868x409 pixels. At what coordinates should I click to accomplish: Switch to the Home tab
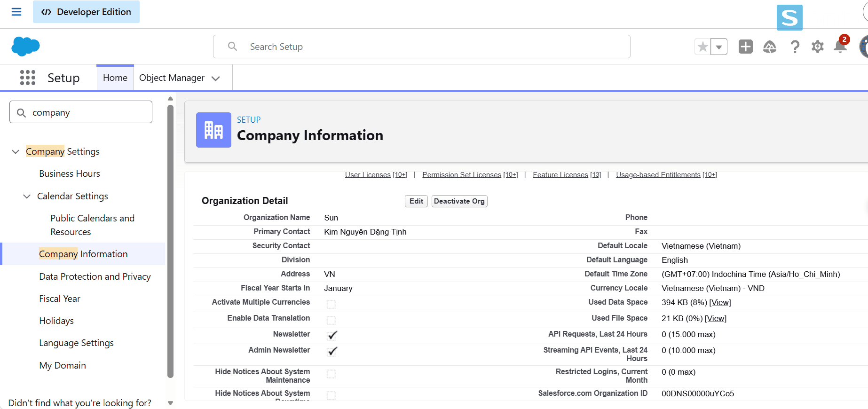(115, 78)
